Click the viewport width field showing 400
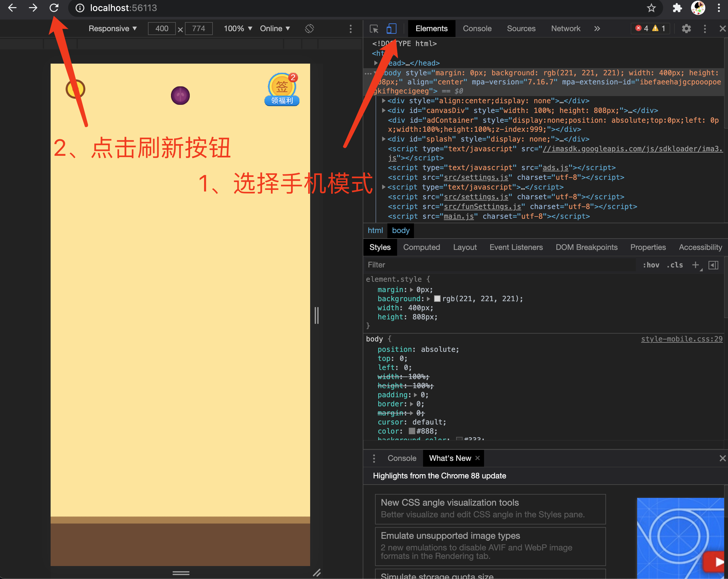 pyautogui.click(x=162, y=29)
